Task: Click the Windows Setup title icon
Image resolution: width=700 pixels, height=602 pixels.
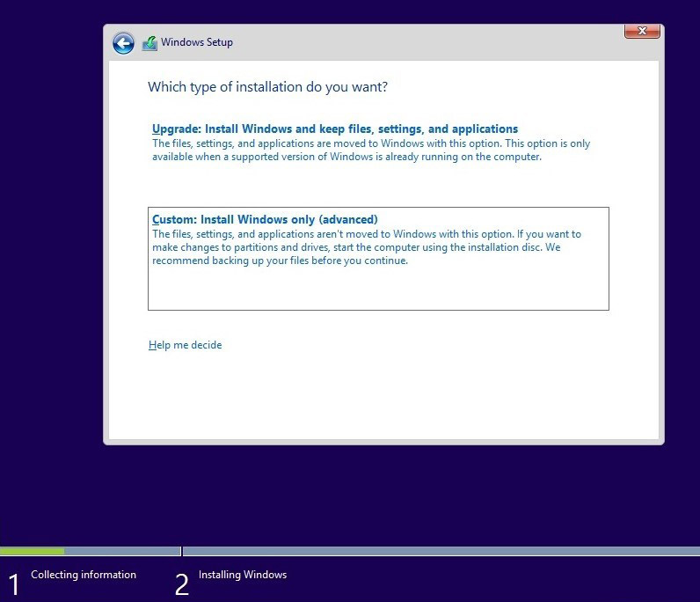Action: pyautogui.click(x=149, y=43)
